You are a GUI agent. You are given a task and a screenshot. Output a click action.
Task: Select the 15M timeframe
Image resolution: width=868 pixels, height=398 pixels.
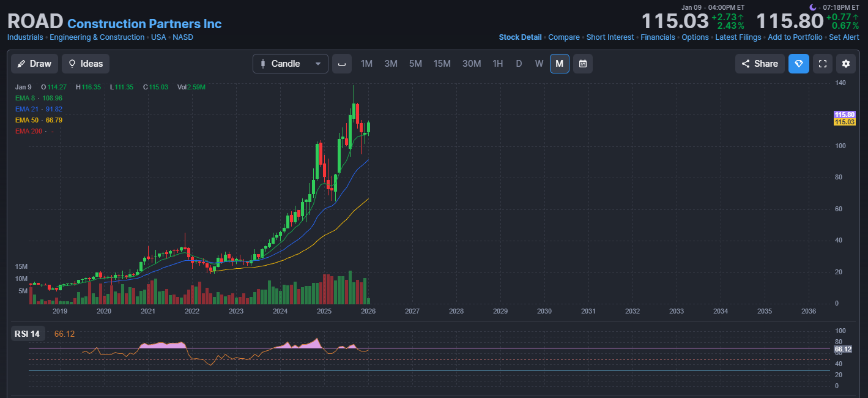click(442, 64)
